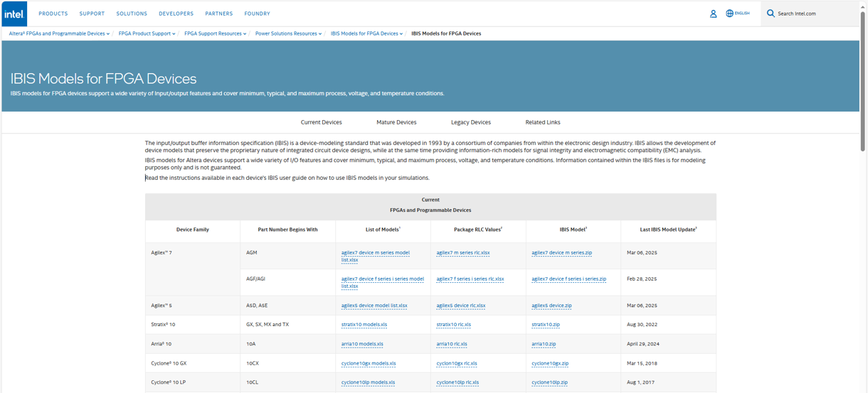Open cyclon10gx rlc.xls link

[457, 363]
